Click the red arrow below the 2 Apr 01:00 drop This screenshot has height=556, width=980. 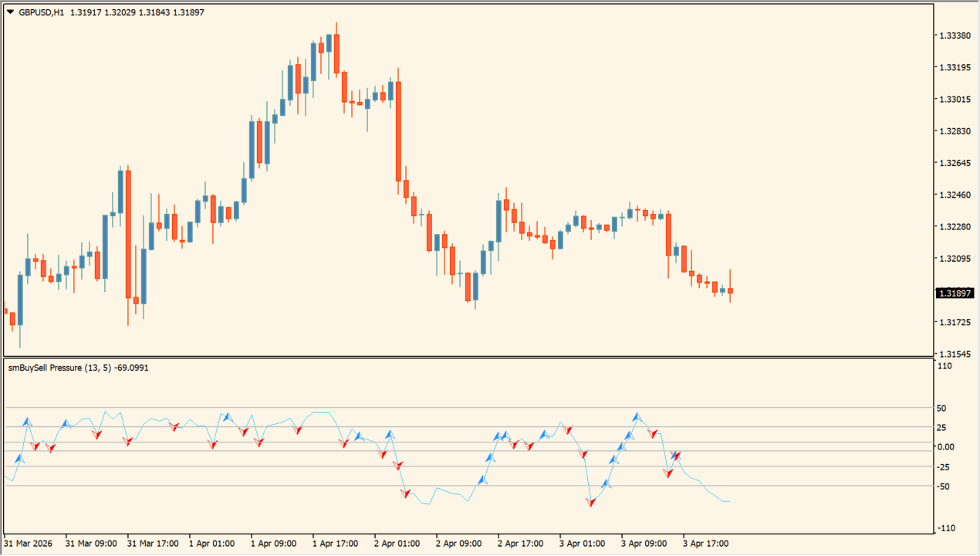(406, 493)
